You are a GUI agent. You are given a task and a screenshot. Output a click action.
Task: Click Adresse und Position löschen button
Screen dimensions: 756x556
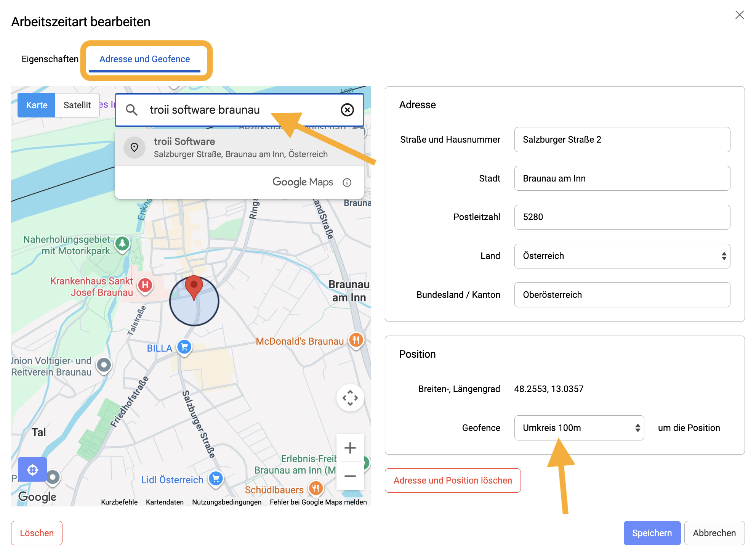coord(453,480)
